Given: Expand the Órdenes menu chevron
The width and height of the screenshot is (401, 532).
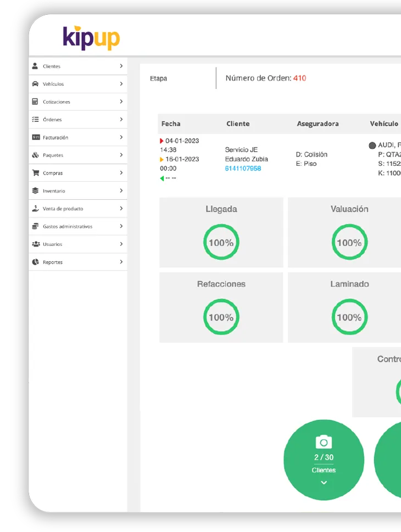Looking at the screenshot, I should [121, 119].
